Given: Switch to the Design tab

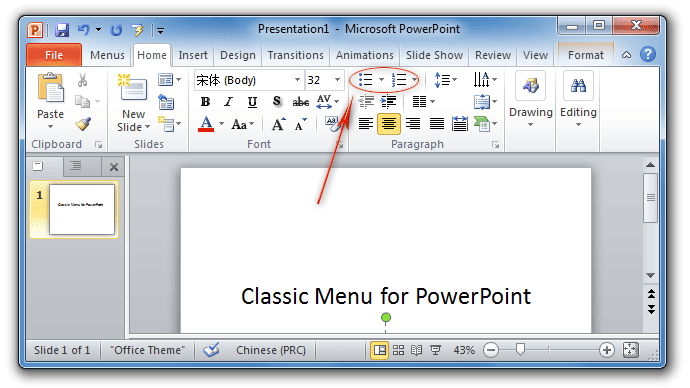Looking at the screenshot, I should click(238, 55).
